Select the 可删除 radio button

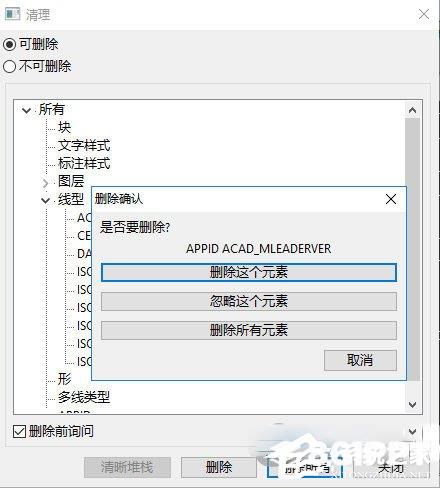pos(9,44)
